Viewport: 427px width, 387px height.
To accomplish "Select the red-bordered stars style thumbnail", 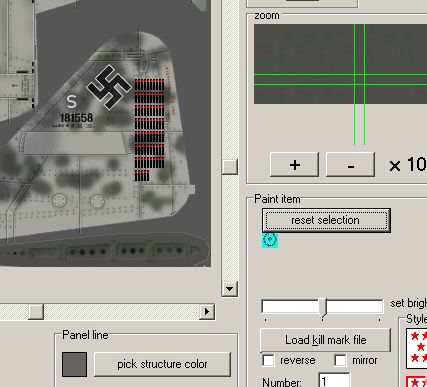I will click(417, 382).
